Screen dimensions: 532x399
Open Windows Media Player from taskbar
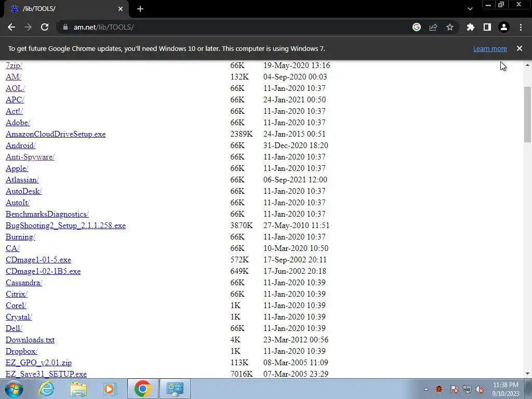pyautogui.click(x=109, y=389)
